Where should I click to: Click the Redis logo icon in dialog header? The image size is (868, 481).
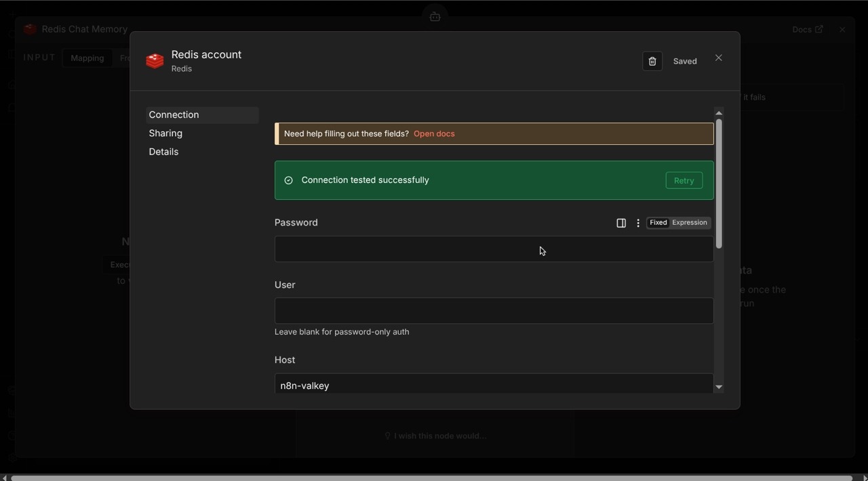click(x=155, y=61)
